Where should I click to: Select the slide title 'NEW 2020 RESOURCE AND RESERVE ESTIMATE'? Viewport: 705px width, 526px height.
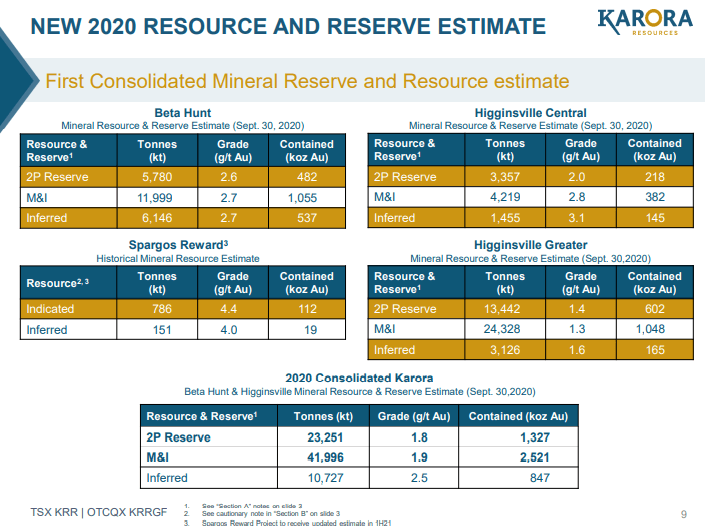288,26
